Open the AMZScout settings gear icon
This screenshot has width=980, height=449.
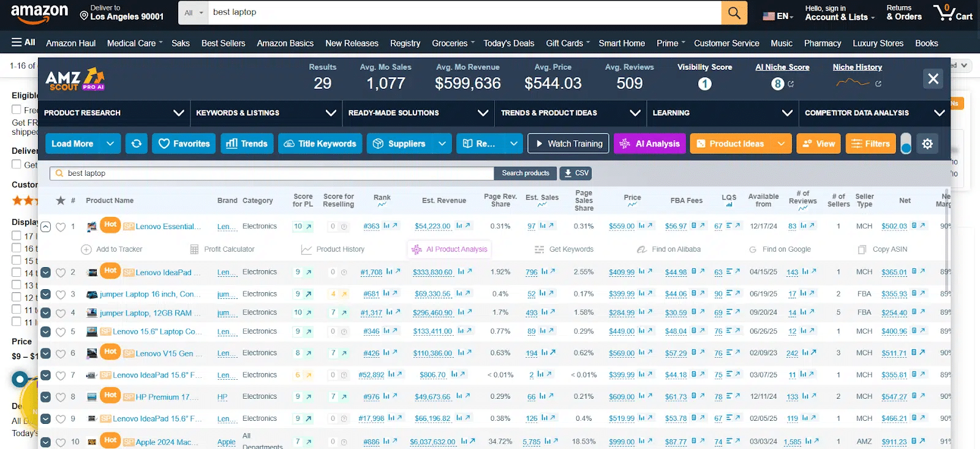(x=927, y=143)
